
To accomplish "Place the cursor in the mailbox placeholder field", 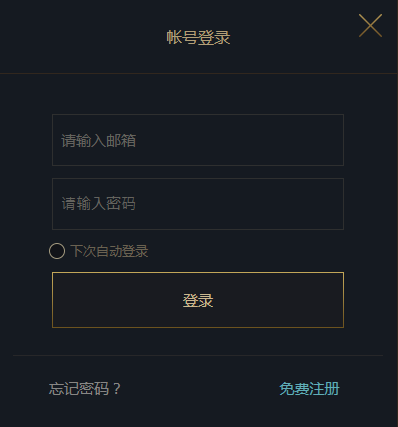I will [x=198, y=140].
